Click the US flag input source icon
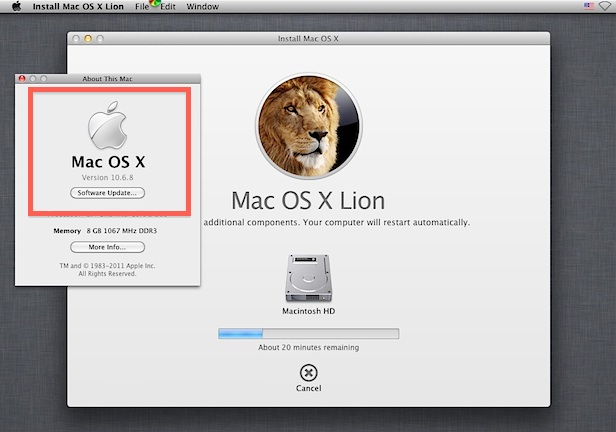The image size is (616, 432). [589, 6]
